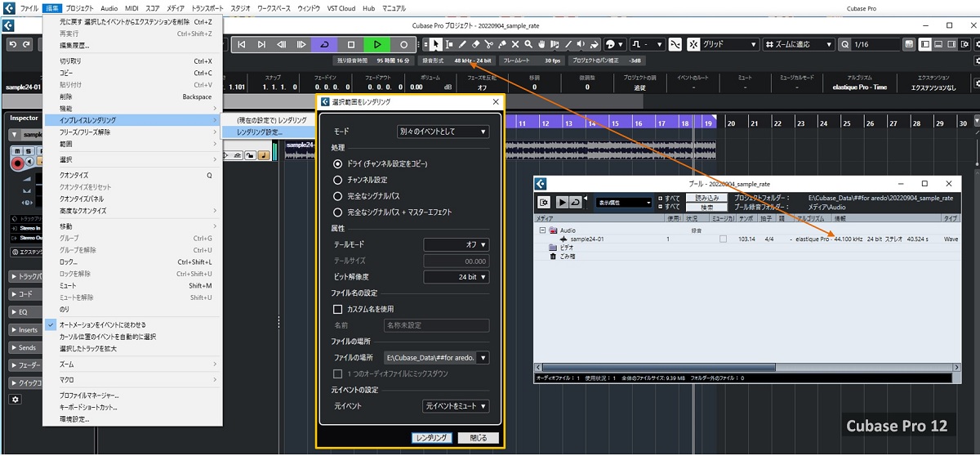Open the トランスポート menu
This screenshot has width=980, height=456.
[x=207, y=7]
